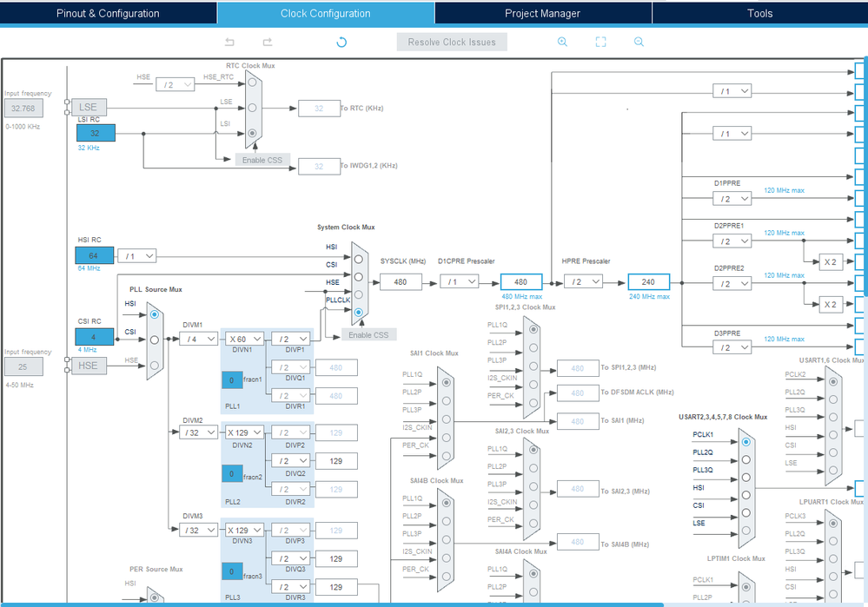This screenshot has width=868, height=607.
Task: Edit the fracn2 value field
Action: 232,473
